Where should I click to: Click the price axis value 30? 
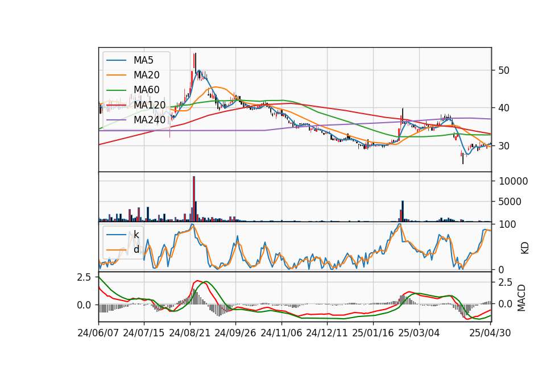coord(504,146)
